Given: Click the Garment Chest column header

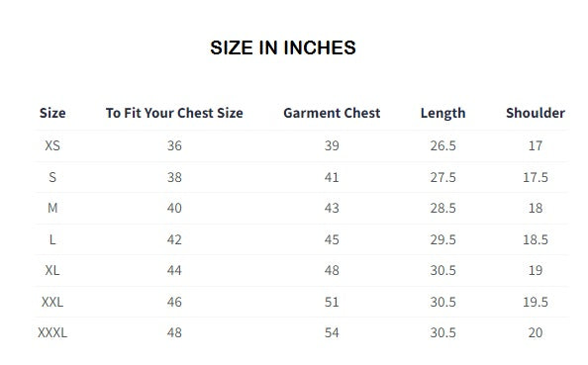Looking at the screenshot, I should [x=332, y=113].
